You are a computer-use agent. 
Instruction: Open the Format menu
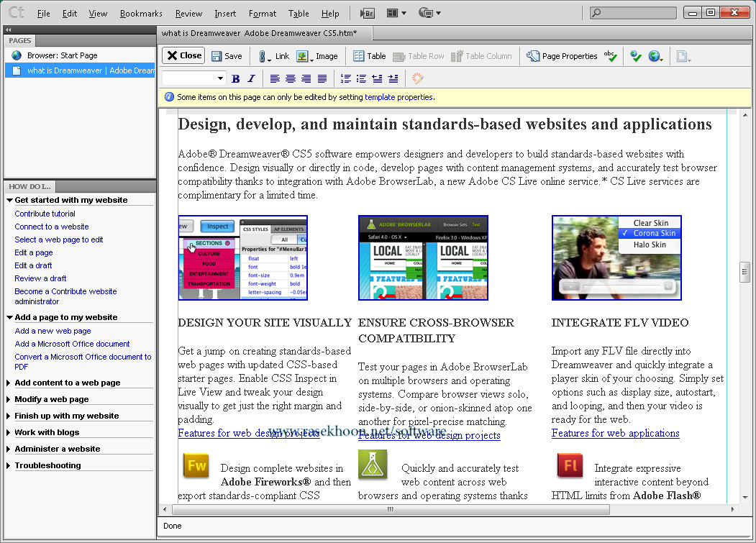(263, 14)
